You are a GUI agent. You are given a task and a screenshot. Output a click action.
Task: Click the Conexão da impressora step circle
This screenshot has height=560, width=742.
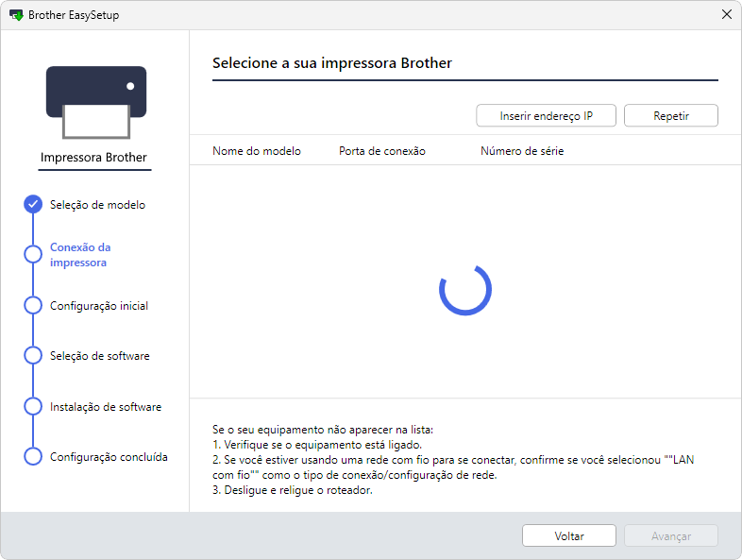pos(33,254)
